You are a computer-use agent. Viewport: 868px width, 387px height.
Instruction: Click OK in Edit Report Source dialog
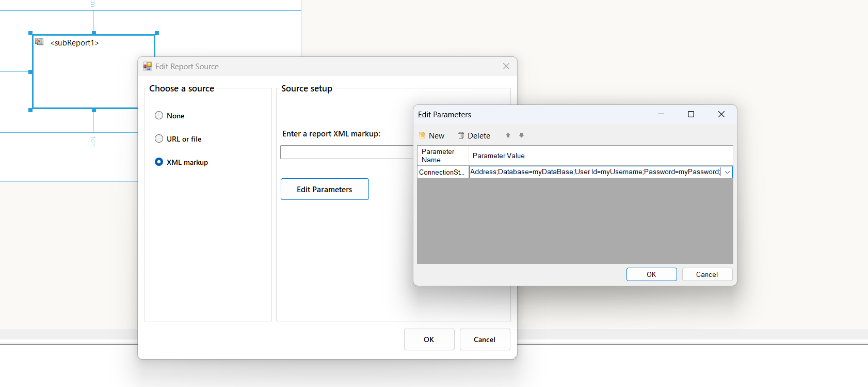click(429, 339)
